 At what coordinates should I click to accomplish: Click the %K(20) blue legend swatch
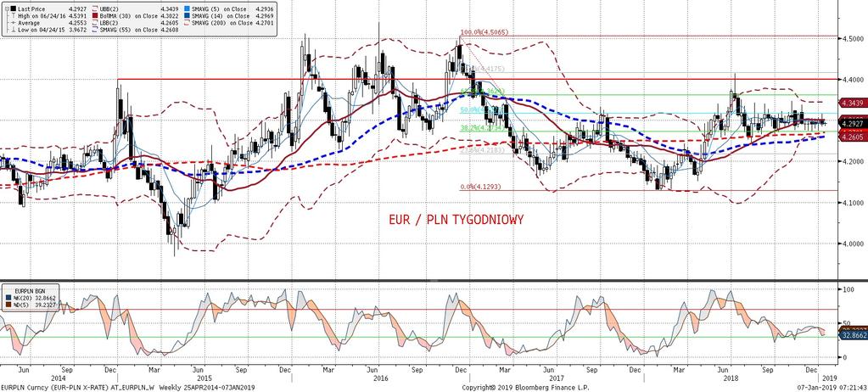(8, 298)
